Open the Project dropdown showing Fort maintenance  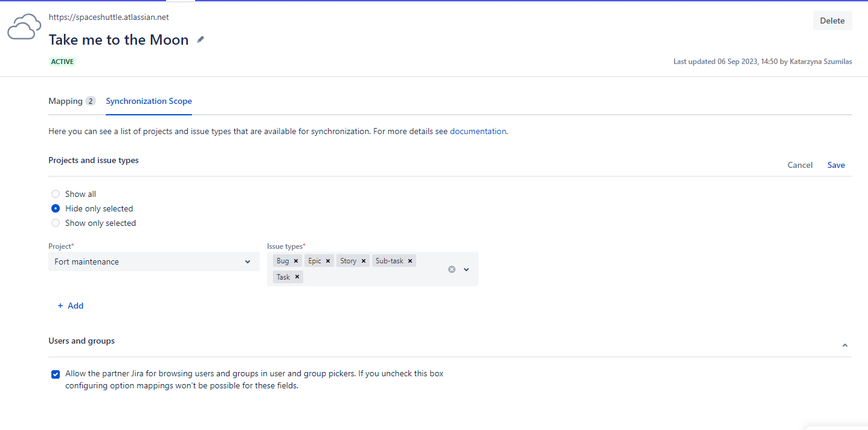pos(154,262)
